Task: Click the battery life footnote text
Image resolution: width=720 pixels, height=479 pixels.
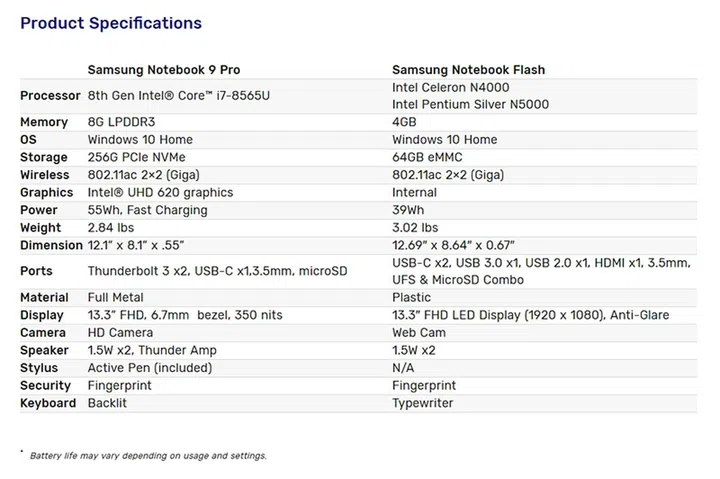Action: pos(148,456)
